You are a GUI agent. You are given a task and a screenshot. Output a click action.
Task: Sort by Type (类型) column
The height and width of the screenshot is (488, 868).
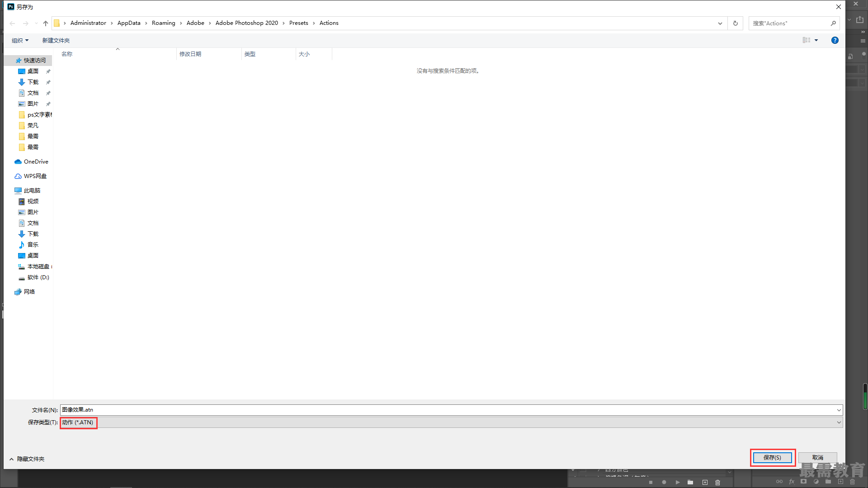click(269, 54)
